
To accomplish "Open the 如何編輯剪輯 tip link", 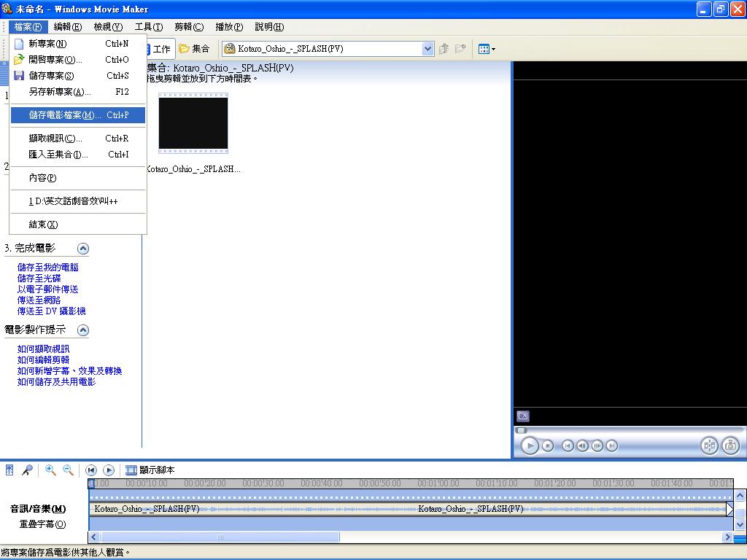I will tap(43, 360).
